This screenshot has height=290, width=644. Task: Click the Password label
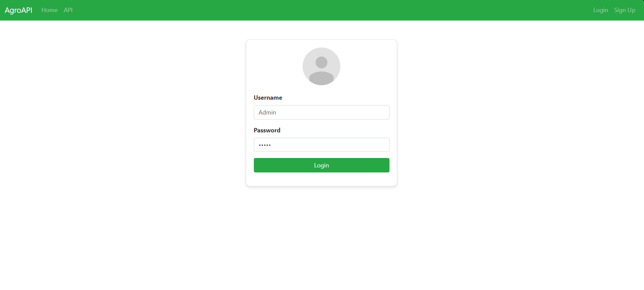[x=267, y=130]
